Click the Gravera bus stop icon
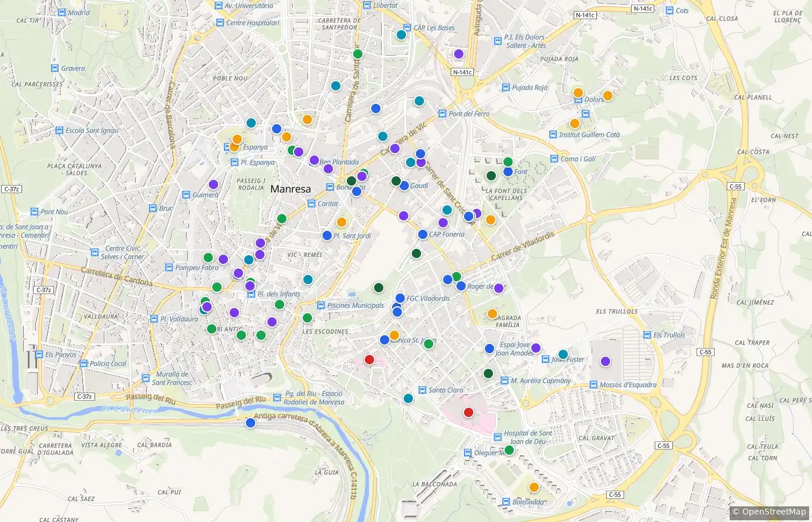812x522 pixels. point(55,68)
